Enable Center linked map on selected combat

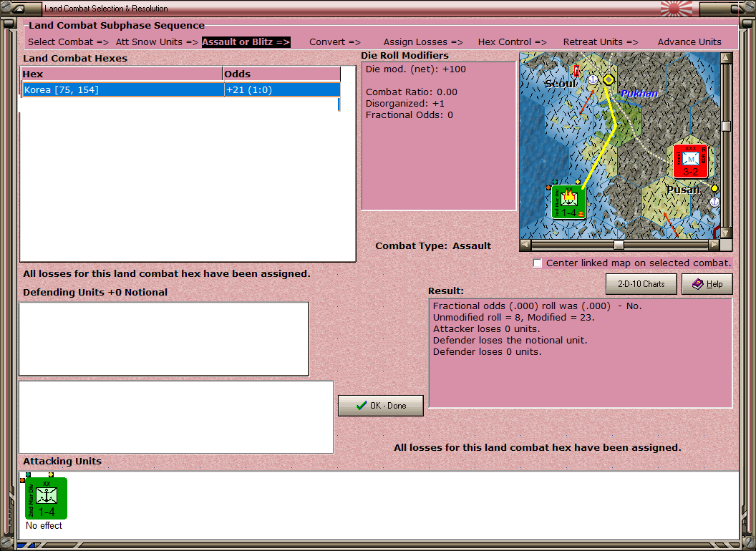(538, 263)
